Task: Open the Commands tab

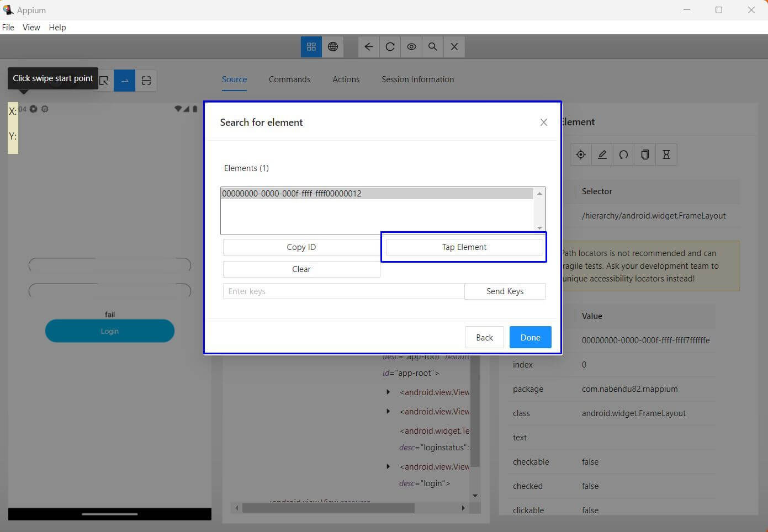Action: pyautogui.click(x=289, y=79)
